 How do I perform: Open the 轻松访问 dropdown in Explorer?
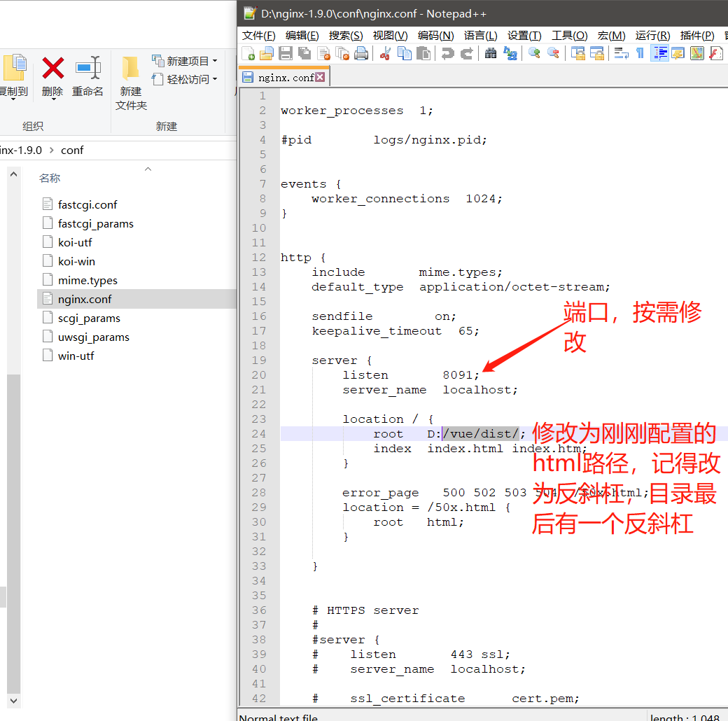[x=185, y=79]
